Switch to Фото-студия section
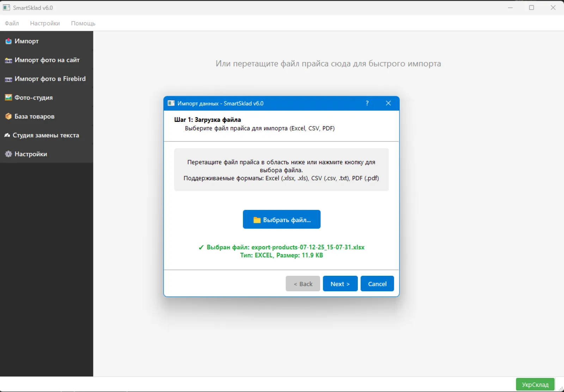 point(47,98)
